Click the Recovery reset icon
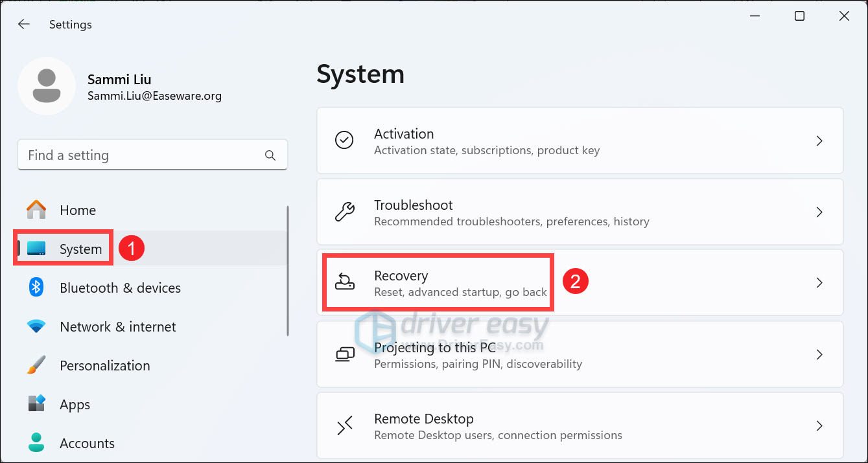This screenshot has width=868, height=463. click(344, 282)
